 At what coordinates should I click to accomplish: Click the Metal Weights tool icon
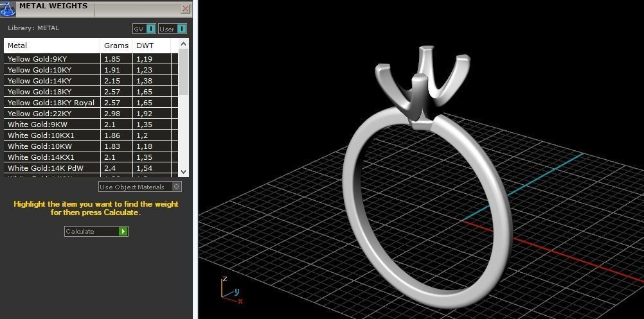tap(8, 8)
